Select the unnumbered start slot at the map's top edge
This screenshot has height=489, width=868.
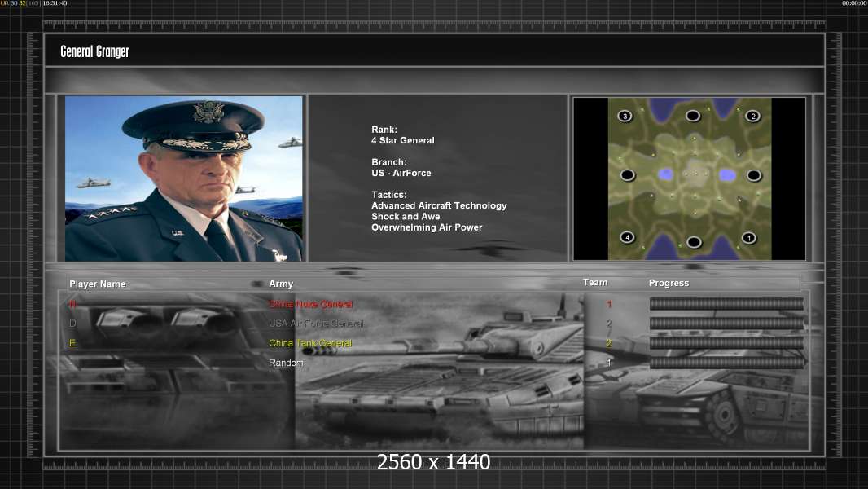coord(693,116)
